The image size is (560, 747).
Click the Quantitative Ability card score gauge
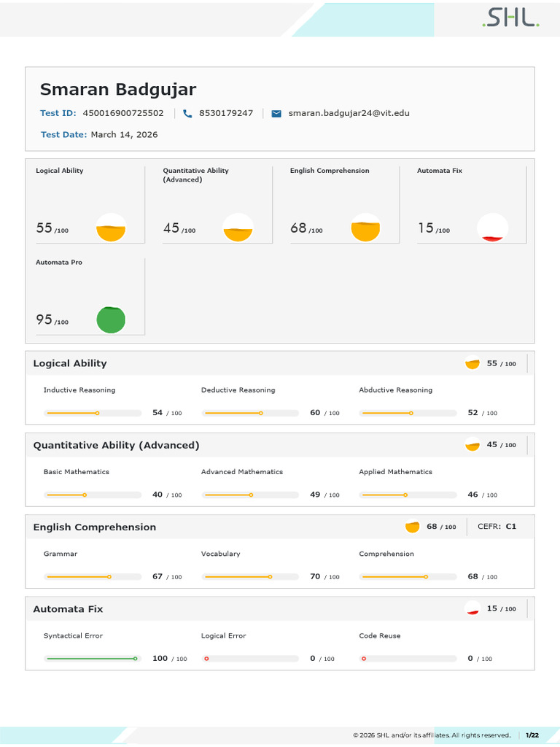point(238,228)
